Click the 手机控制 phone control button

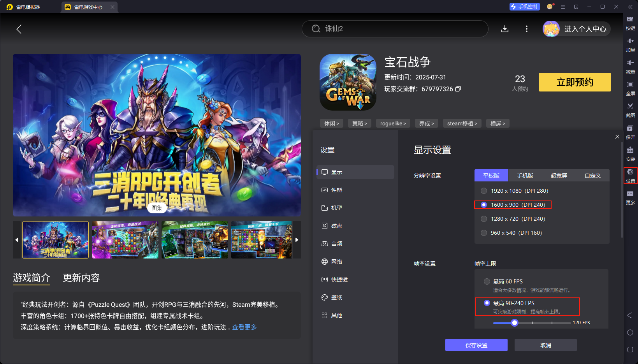click(x=524, y=7)
